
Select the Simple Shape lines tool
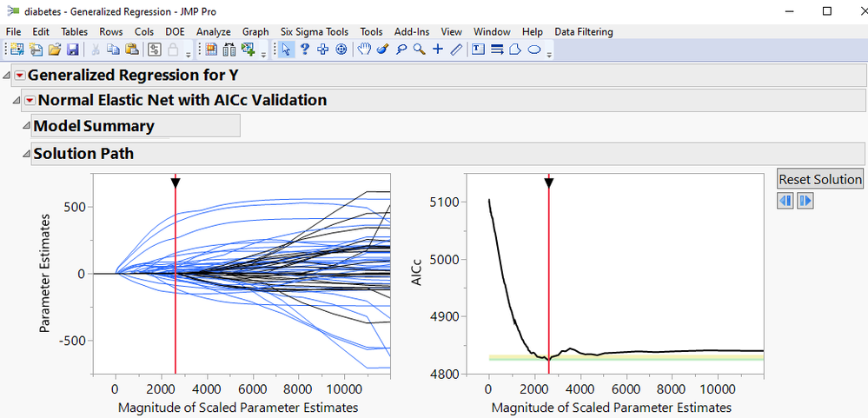[x=497, y=50]
